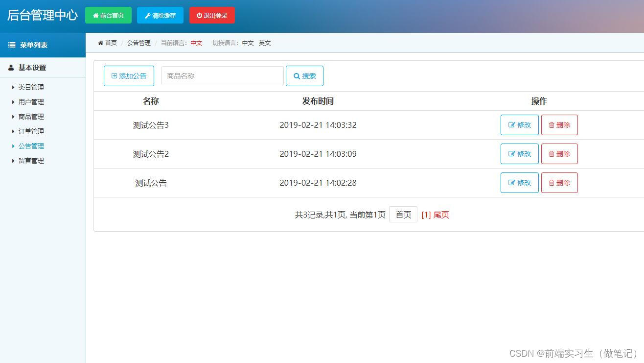Click page [1] pagination link
The image size is (644, 363).
coord(426,215)
